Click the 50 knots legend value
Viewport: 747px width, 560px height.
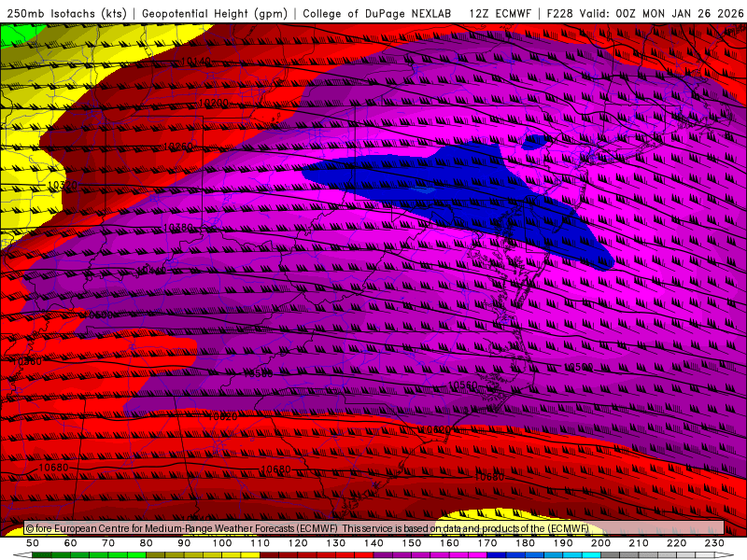point(33,543)
